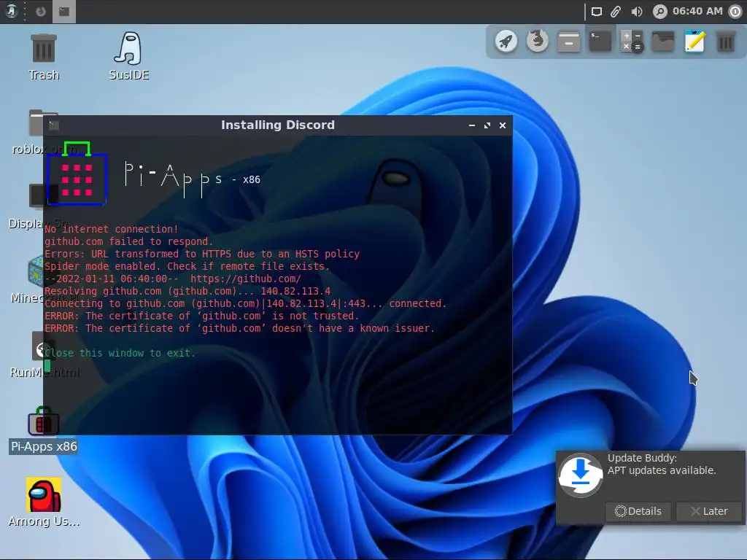
Task: Open the display tray icon
Action: click(x=597, y=12)
